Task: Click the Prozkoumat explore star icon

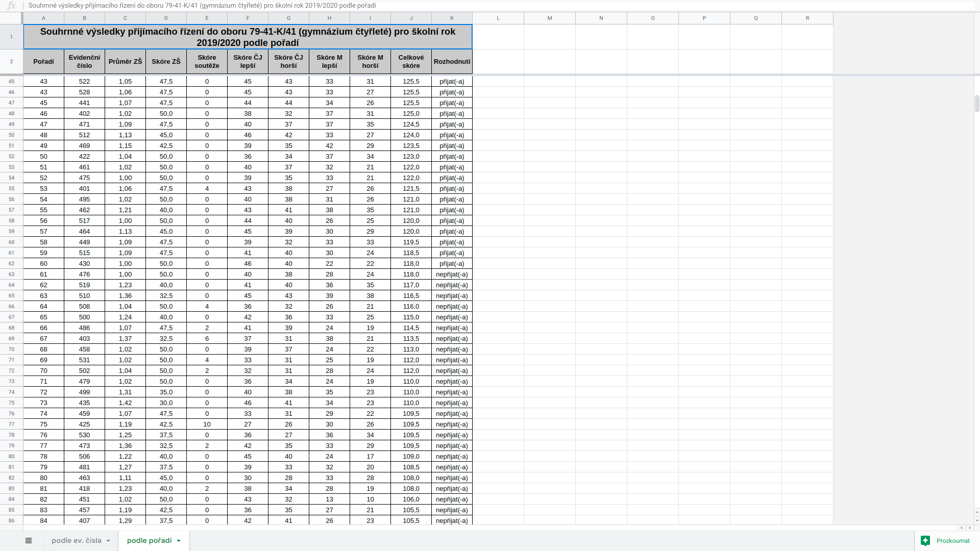Action: (925, 541)
